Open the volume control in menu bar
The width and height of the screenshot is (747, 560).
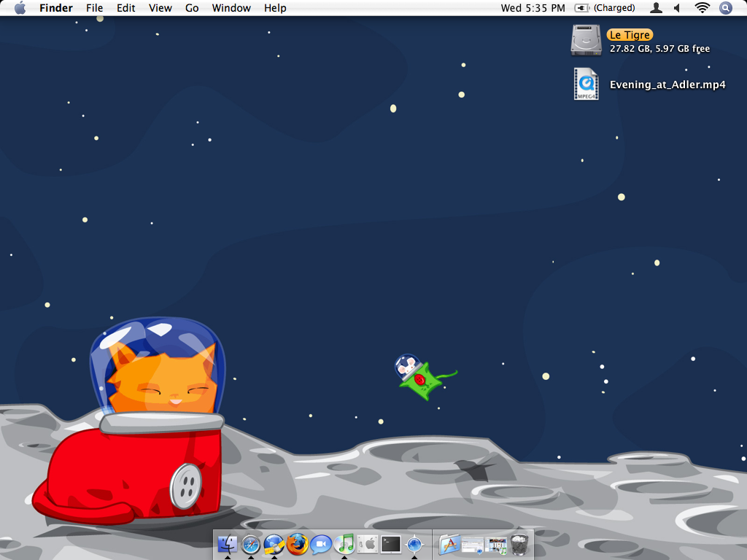coord(677,7)
